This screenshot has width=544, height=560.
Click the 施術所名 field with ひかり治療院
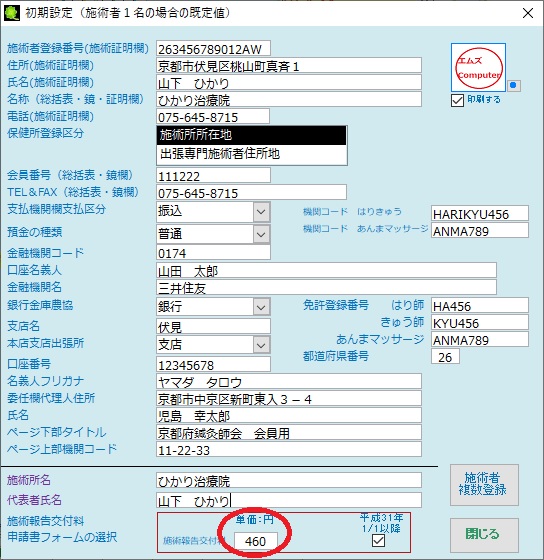pyautogui.click(x=289, y=480)
